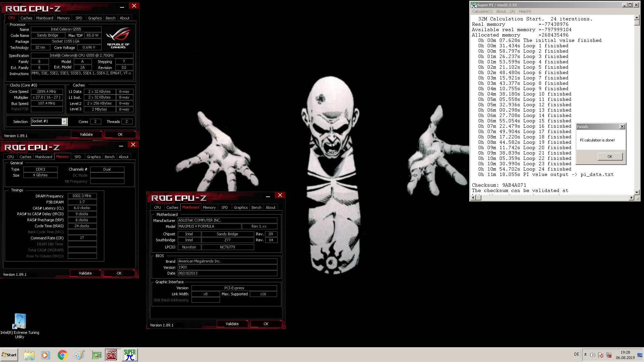Open the Action Center flag tray icon
The height and width of the screenshot is (362, 644).
click(601, 355)
